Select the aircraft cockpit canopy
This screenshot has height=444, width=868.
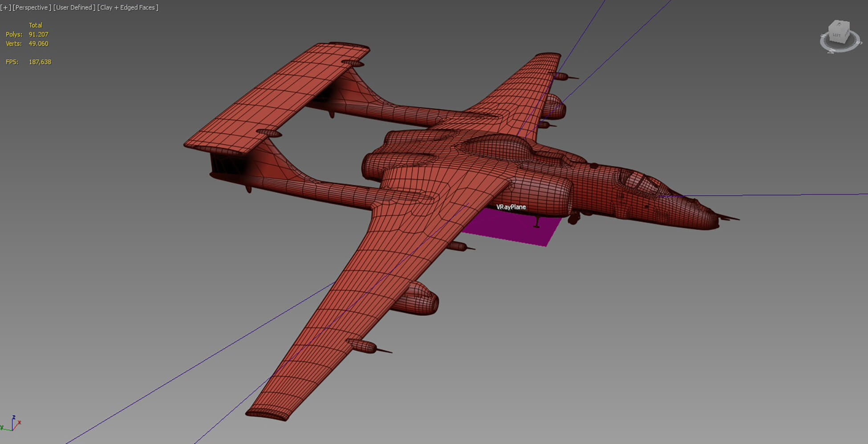(641, 182)
